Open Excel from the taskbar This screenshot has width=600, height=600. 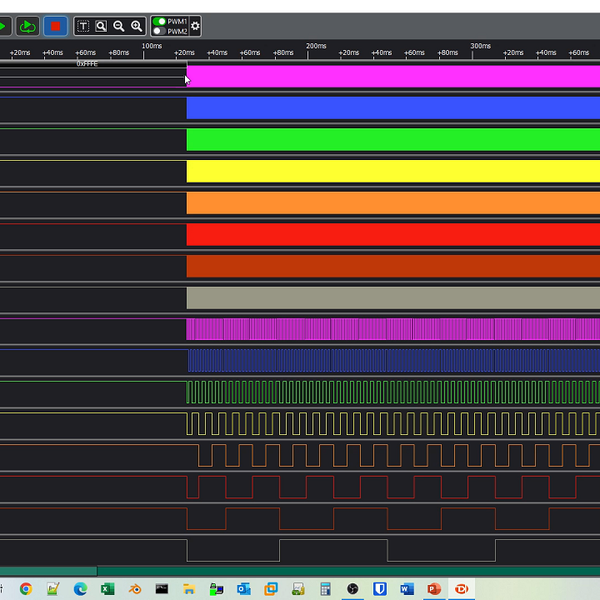coord(107,589)
